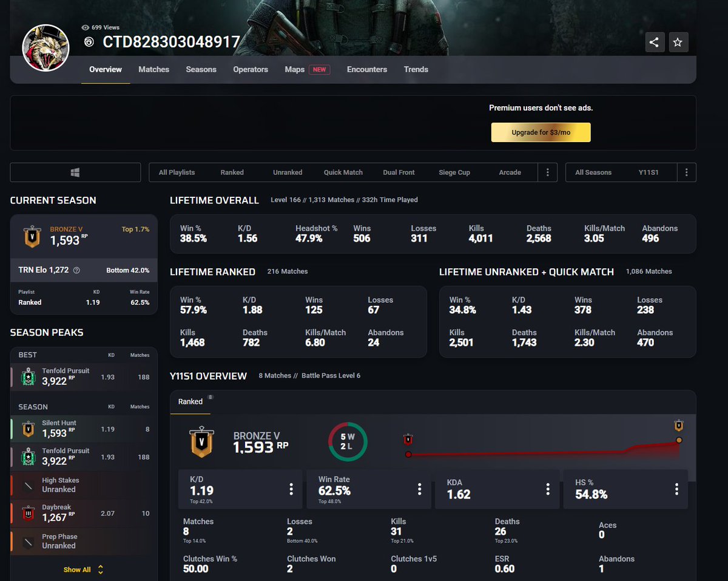Image resolution: width=728 pixels, height=581 pixels.
Task: Click the TRN Elo 1,272 row
Action: pyautogui.click(x=84, y=270)
